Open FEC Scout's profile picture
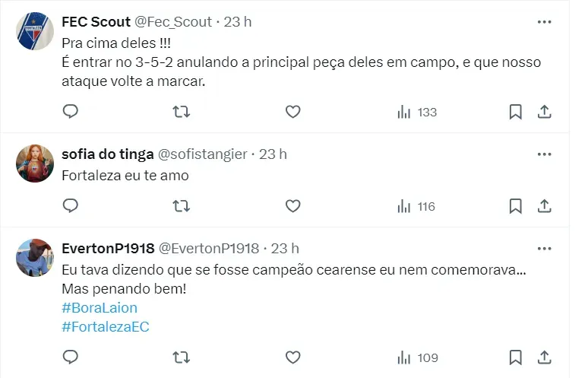Screen dimensions: 588x378 [34, 33]
